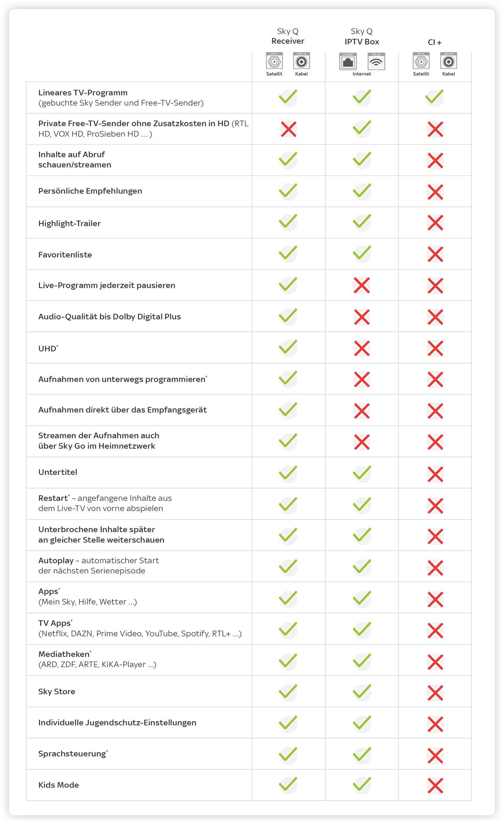Click green check for CI+ Lineares TV-Programm
Screen dimensions: 504x827
click(x=434, y=97)
